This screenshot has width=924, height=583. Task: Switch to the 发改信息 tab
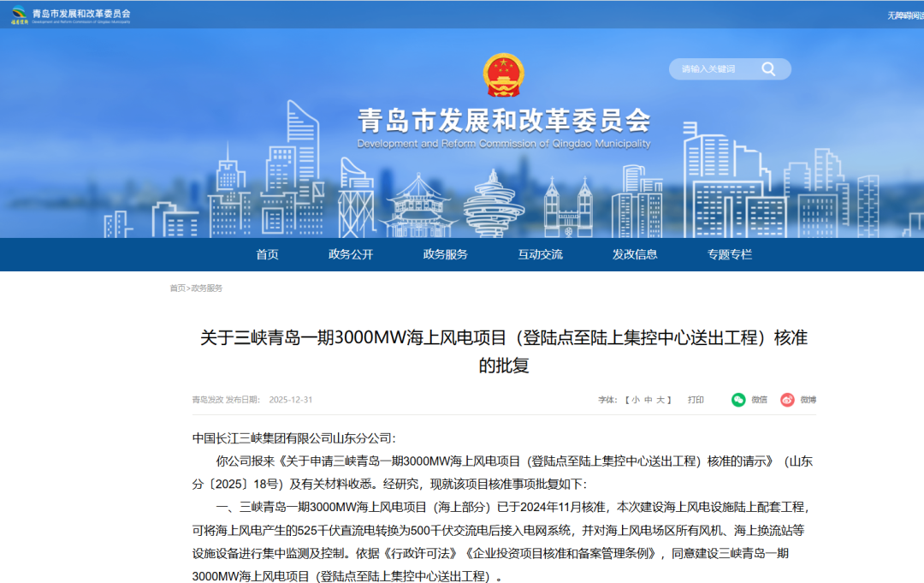coord(634,254)
